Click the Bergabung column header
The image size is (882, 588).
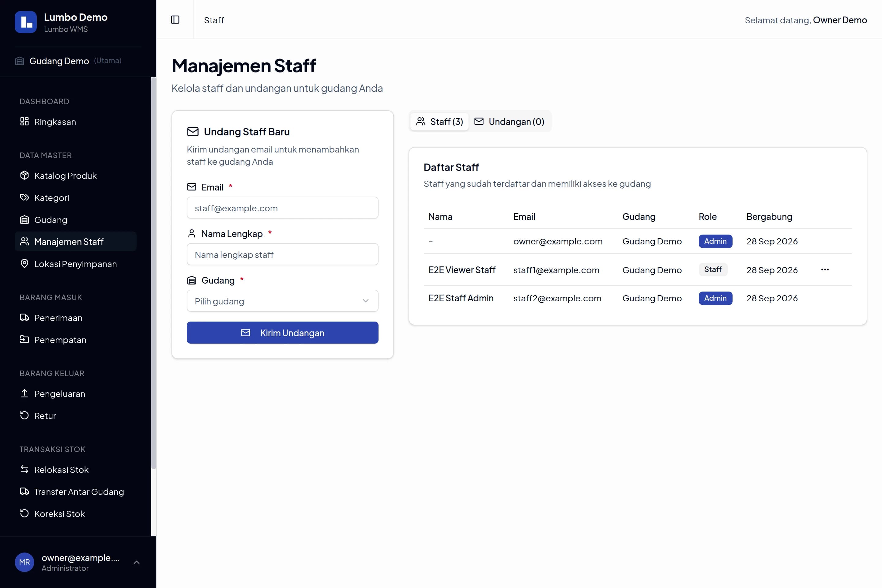pyautogui.click(x=769, y=217)
